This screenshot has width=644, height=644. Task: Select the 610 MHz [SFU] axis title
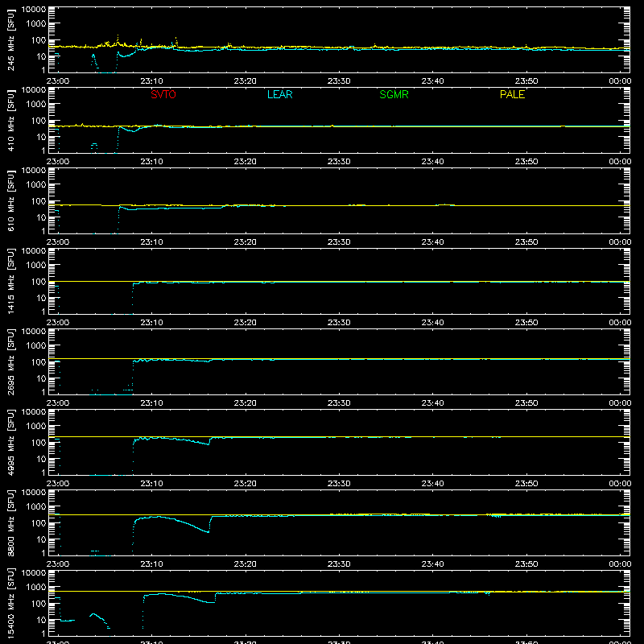tap(11, 201)
